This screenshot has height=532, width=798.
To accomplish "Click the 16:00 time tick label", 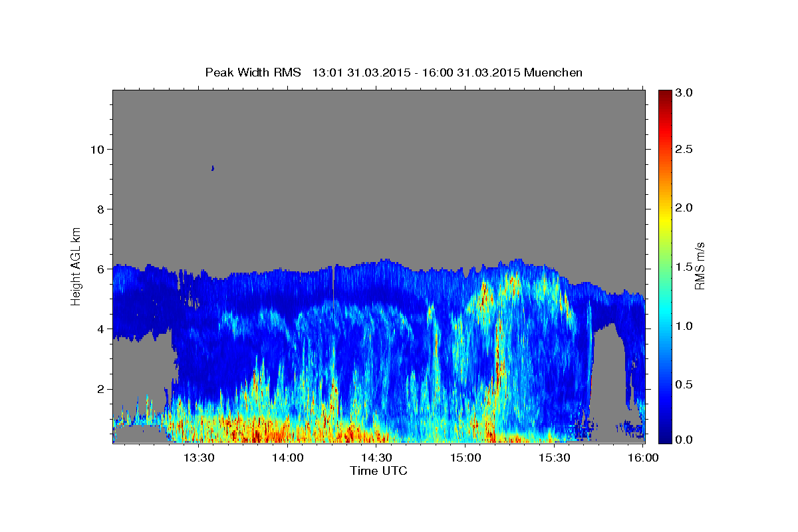I will [643, 458].
